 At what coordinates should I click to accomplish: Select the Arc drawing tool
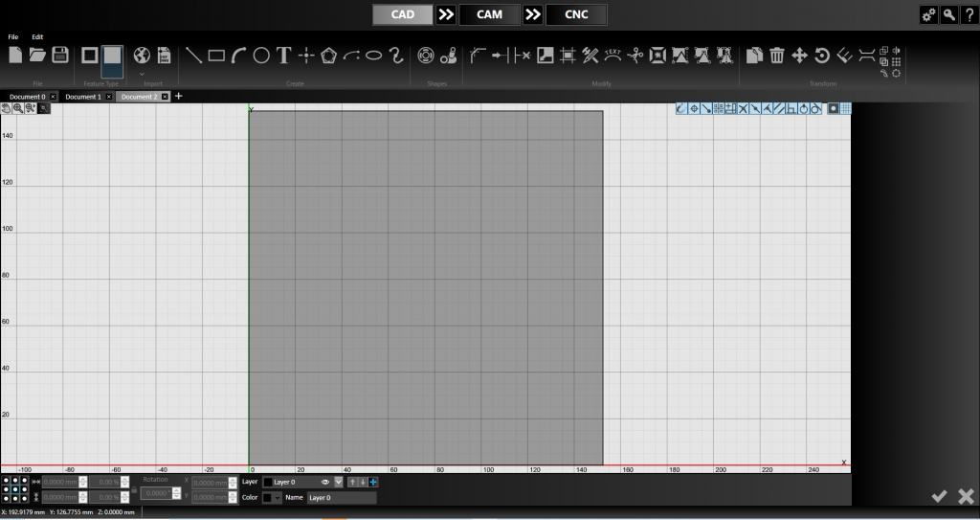238,56
